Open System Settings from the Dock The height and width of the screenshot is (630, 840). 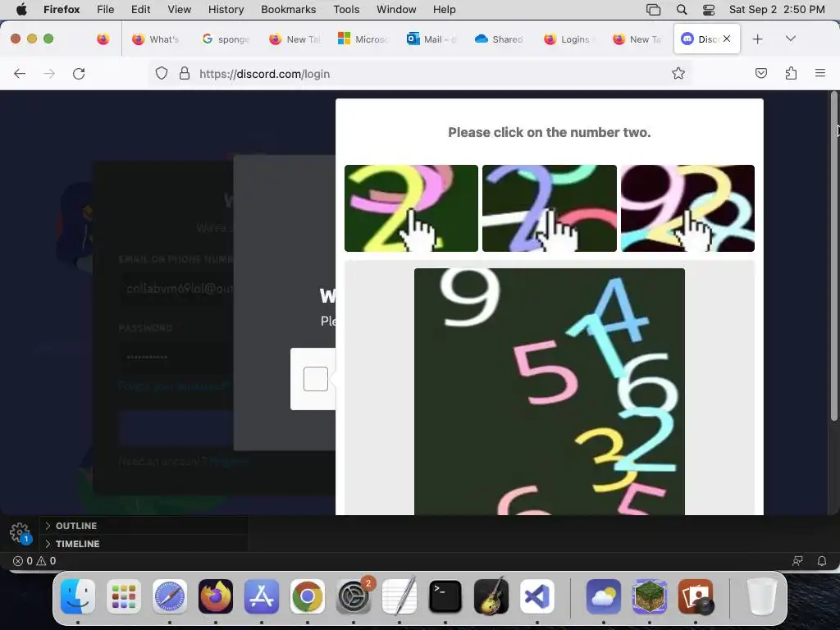point(354,596)
